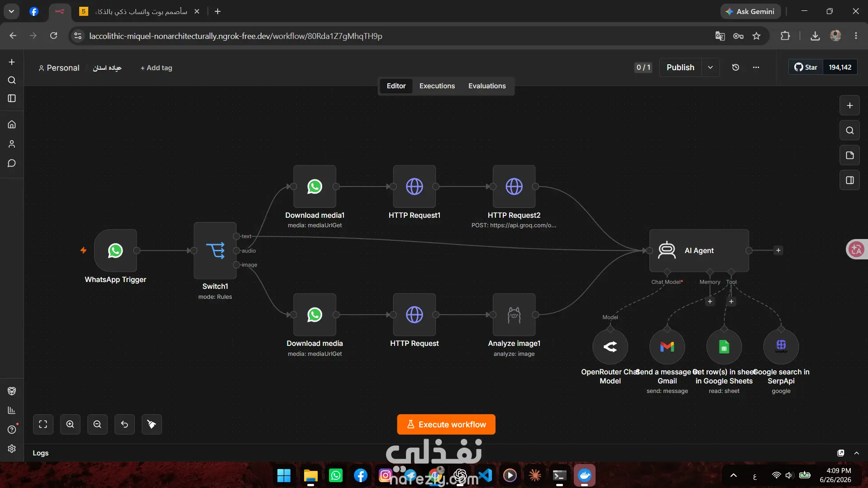868x488 pixels.
Task: Undo with the canvas reset arrow icon
Action: pos(124,424)
